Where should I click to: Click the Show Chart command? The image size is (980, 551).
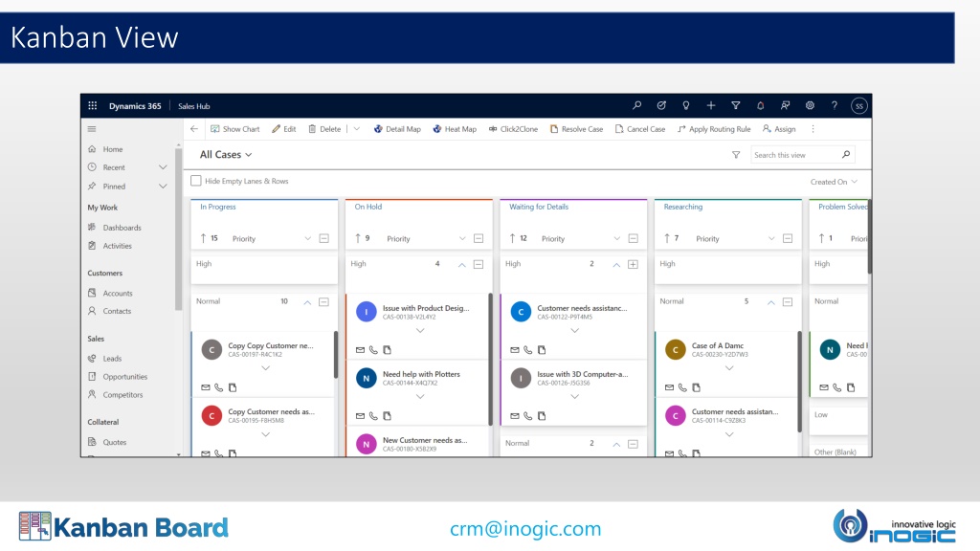click(x=235, y=129)
